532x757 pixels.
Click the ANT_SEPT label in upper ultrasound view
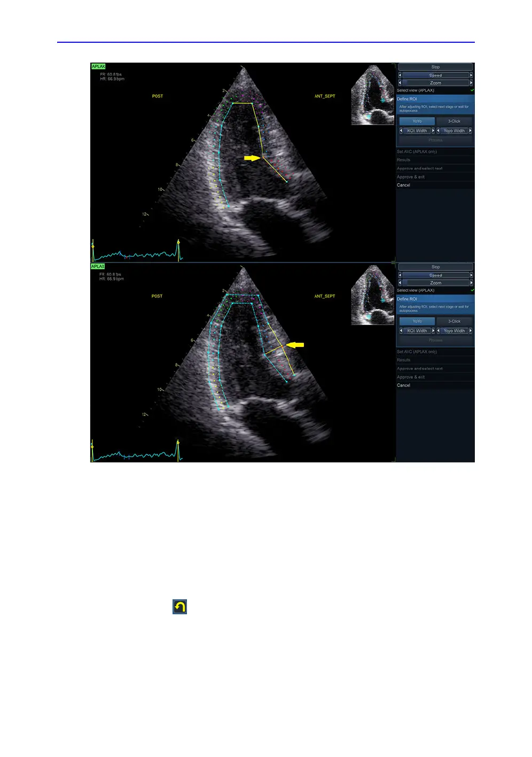pos(325,96)
